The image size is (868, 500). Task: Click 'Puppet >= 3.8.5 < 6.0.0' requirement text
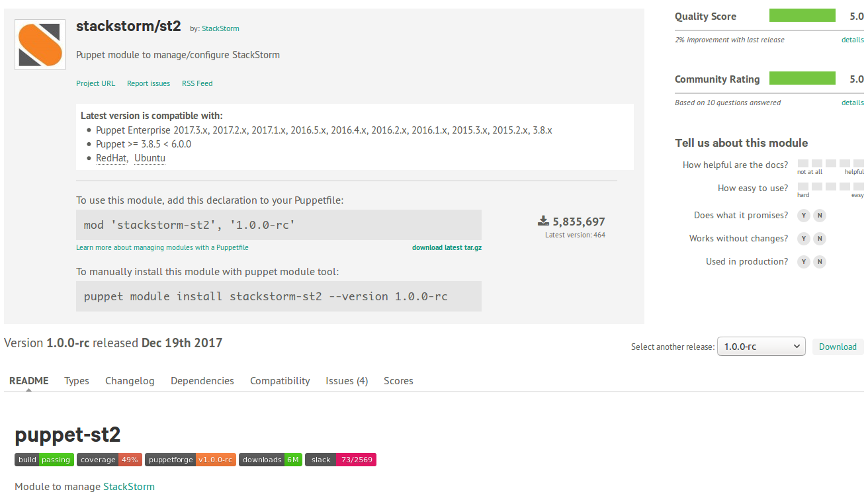click(x=144, y=144)
